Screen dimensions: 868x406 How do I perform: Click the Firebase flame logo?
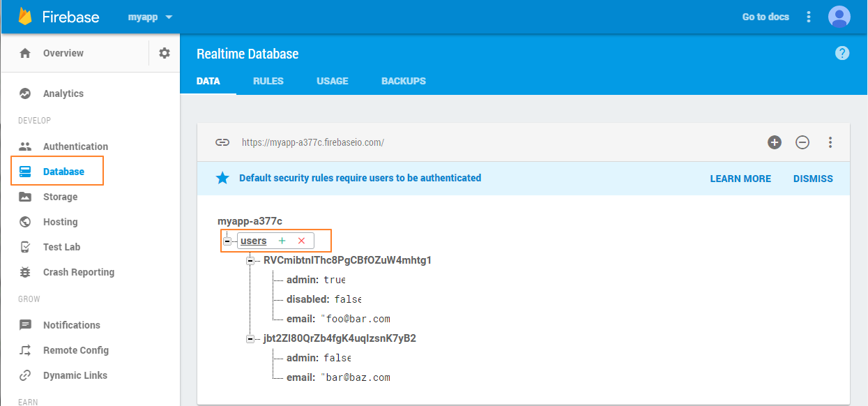click(26, 17)
